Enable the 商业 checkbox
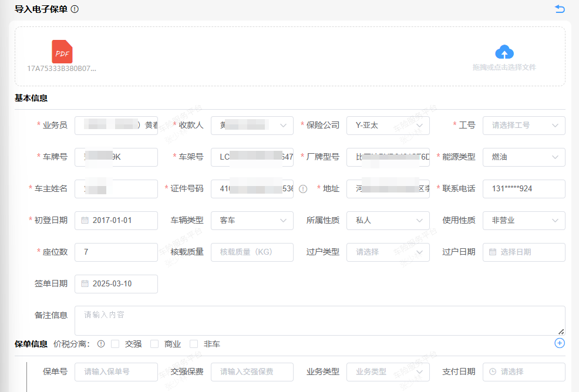 (x=154, y=344)
